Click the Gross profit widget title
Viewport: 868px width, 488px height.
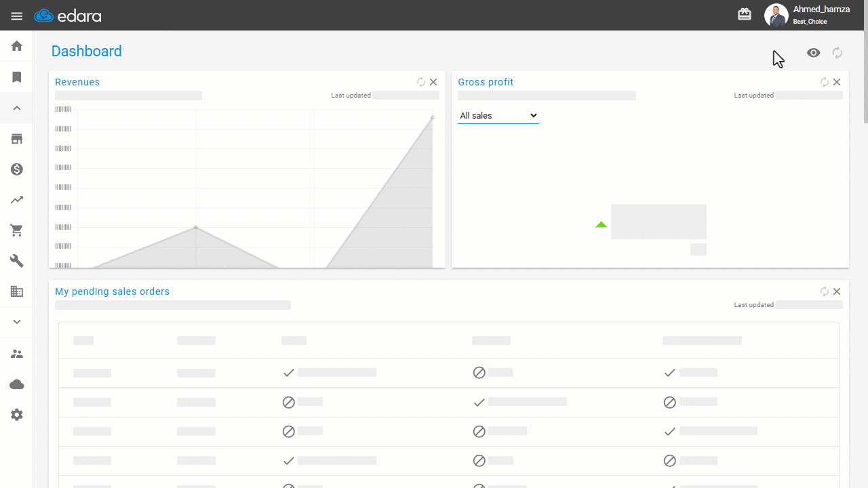coord(486,82)
